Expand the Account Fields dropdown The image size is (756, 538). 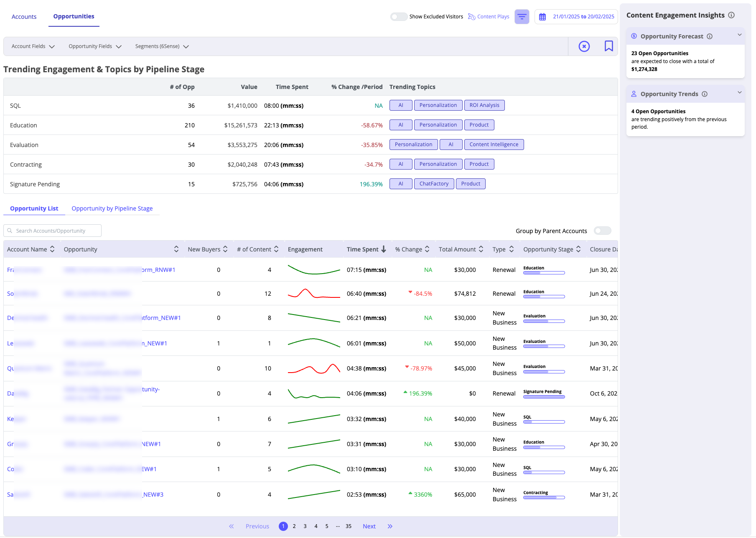click(33, 46)
